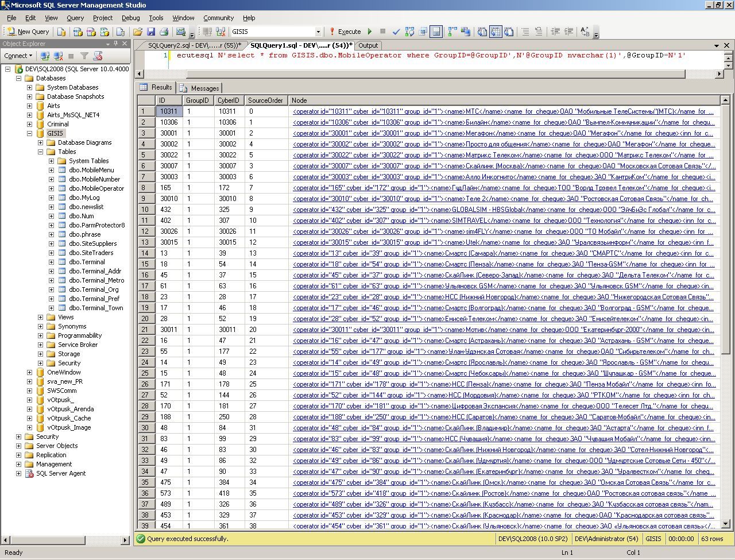Close the Object Explorer panel
The image size is (735, 560).
click(x=125, y=44)
